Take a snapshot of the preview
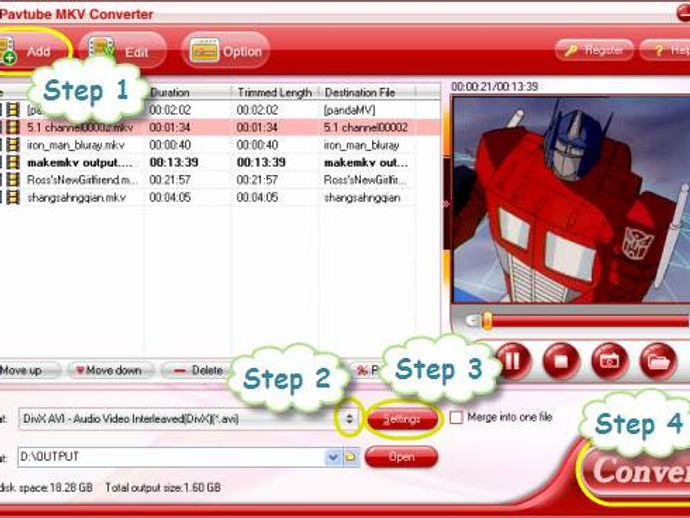This screenshot has width=690, height=518. 609,361
